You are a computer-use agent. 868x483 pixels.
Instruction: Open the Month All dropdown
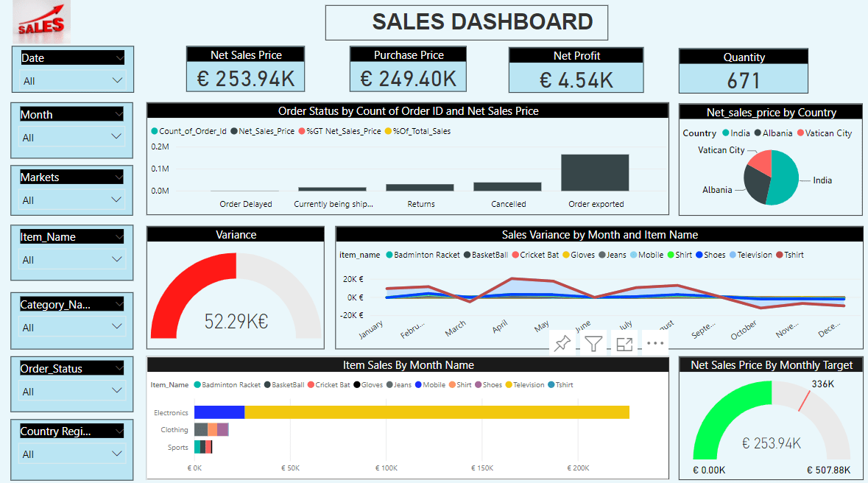[x=72, y=138]
